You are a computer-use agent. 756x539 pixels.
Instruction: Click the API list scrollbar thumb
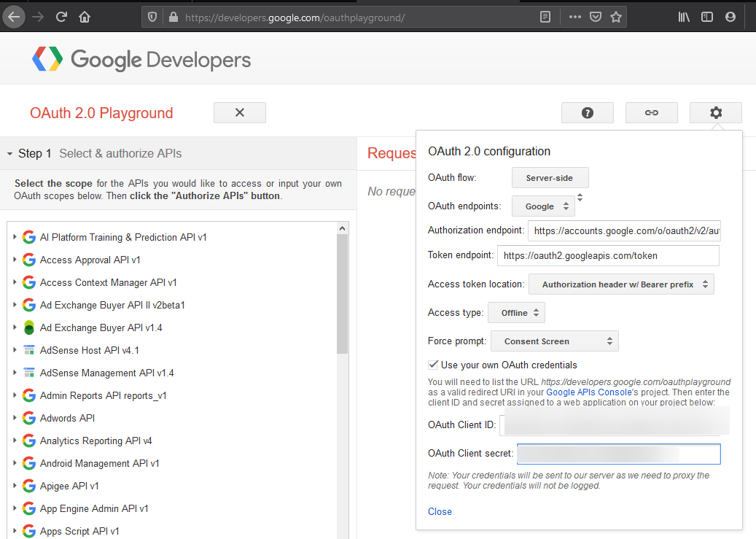pyautogui.click(x=342, y=294)
